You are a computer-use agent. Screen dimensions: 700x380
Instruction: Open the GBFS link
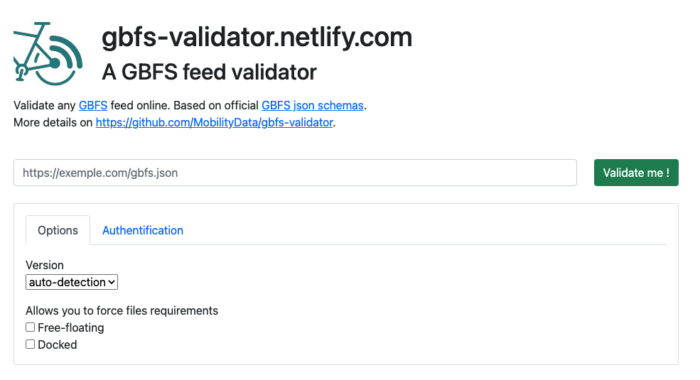(x=93, y=105)
